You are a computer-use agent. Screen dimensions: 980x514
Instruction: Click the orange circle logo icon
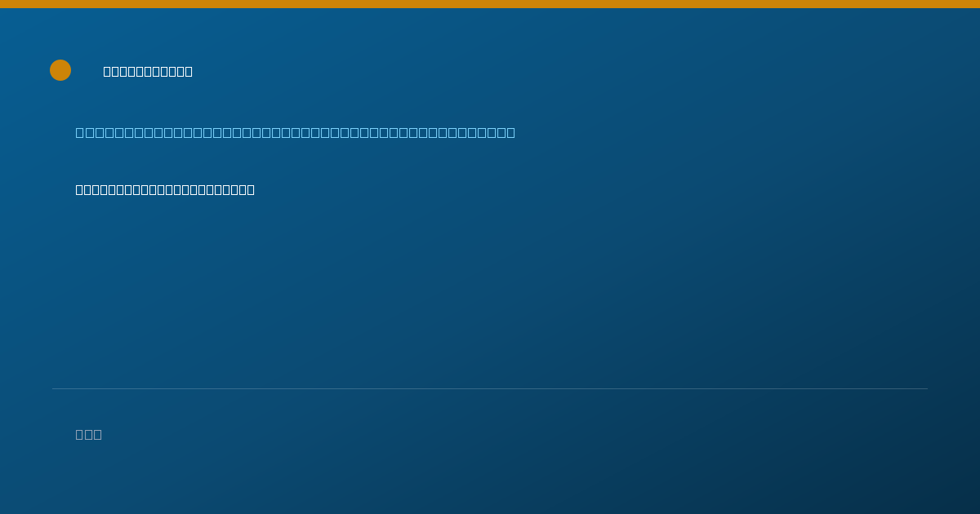[60, 70]
